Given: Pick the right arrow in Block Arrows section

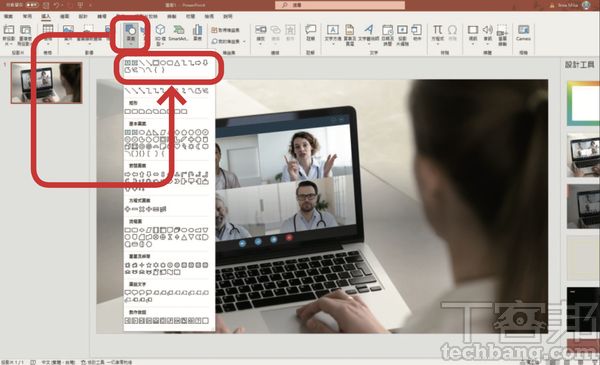Looking at the screenshot, I should pyautogui.click(x=128, y=174).
